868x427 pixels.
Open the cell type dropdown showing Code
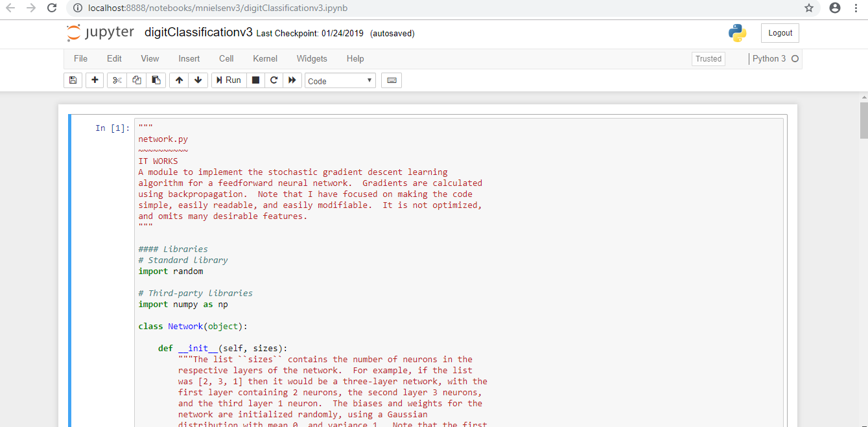(340, 80)
